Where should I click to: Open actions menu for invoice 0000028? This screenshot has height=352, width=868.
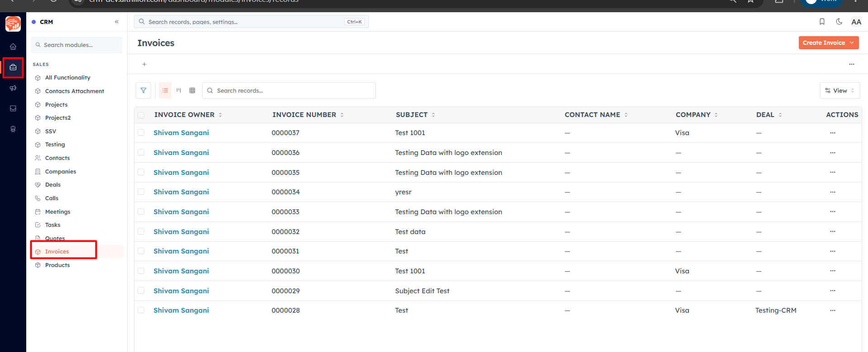[833, 310]
